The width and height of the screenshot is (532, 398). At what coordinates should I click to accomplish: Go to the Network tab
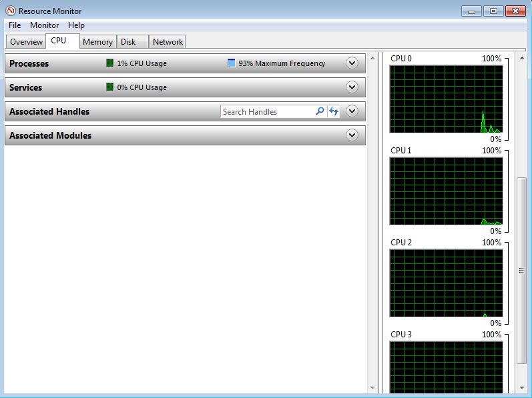click(168, 42)
